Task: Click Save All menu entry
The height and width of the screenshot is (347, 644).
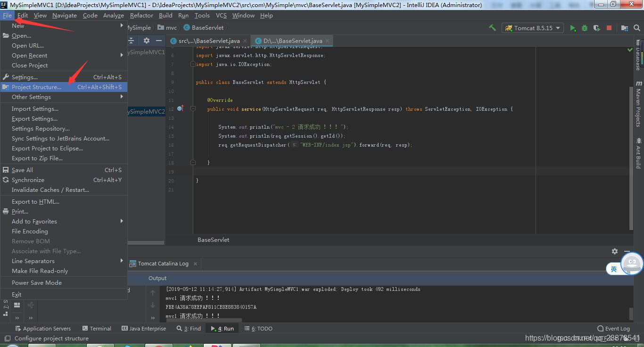Action: [64, 170]
